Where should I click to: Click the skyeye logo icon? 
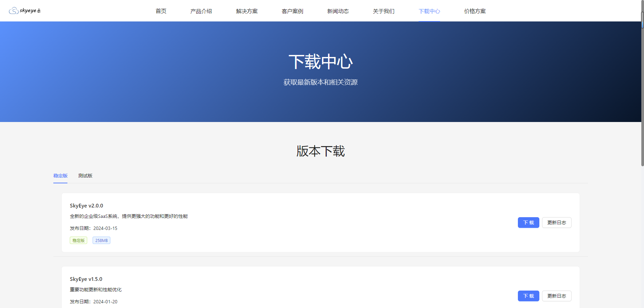(13, 10)
